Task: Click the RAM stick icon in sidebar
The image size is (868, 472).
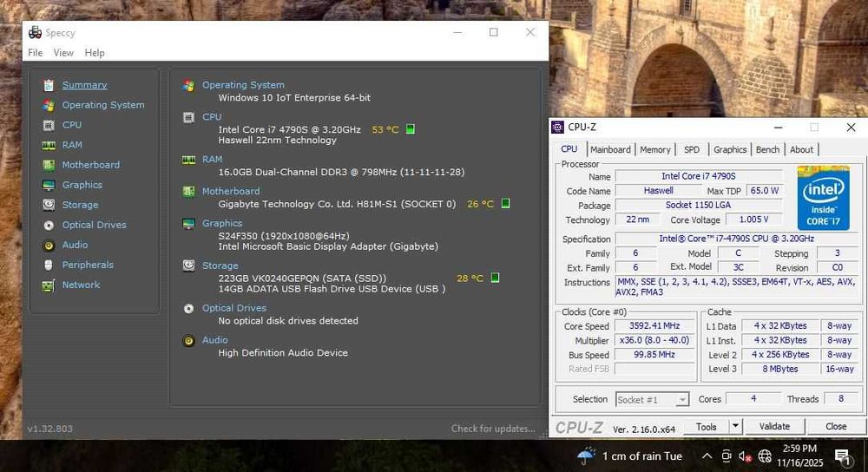Action: pyautogui.click(x=49, y=145)
